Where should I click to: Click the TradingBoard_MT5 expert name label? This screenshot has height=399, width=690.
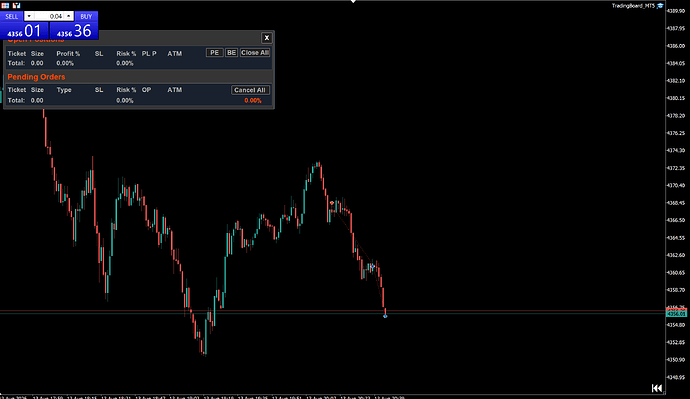tap(633, 6)
